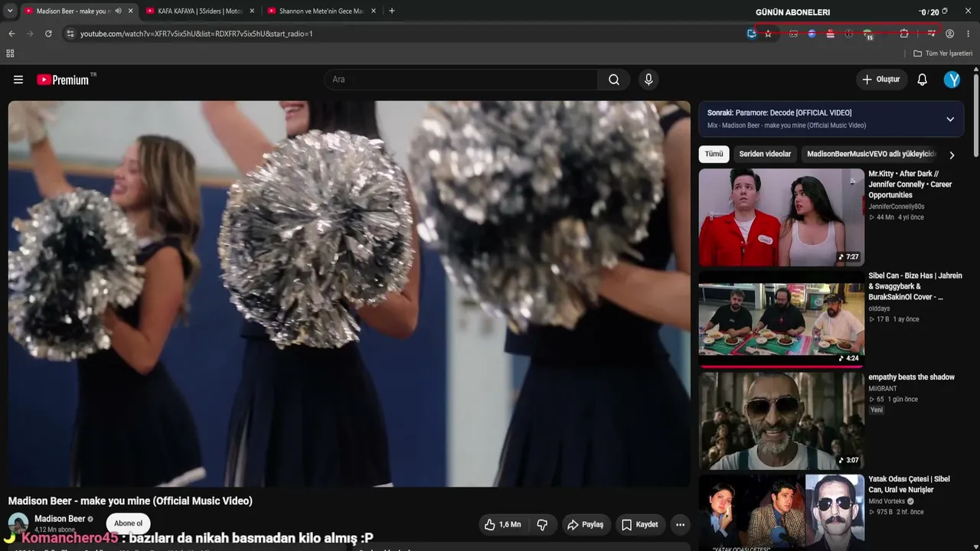Open the apps grid in bookmarks bar
The width and height of the screenshot is (980, 551).
click(x=10, y=54)
